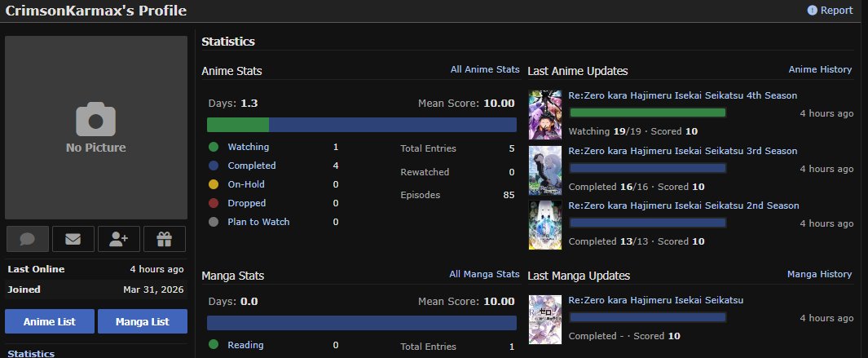The image size is (868, 358).
Task: Click the gray Plan to Watch dot
Action: 214,223
